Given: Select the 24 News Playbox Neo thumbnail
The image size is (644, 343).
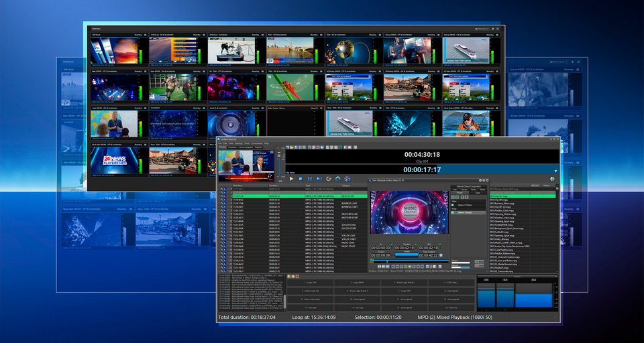Looking at the screenshot, I should pos(114,160).
